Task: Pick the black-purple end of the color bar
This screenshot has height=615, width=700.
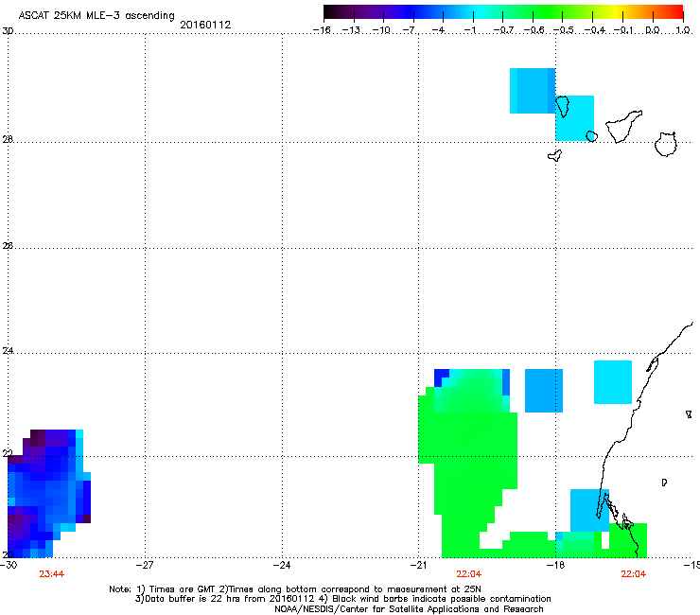Action: coord(333,11)
